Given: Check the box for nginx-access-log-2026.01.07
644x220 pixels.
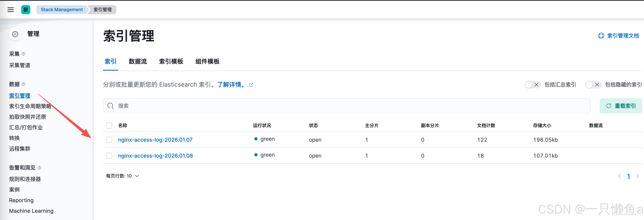Looking at the screenshot, I should [109, 140].
